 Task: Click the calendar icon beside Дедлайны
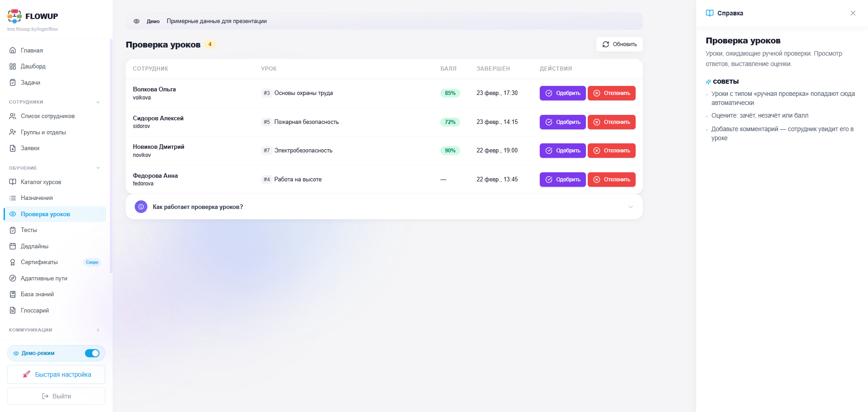(13, 246)
